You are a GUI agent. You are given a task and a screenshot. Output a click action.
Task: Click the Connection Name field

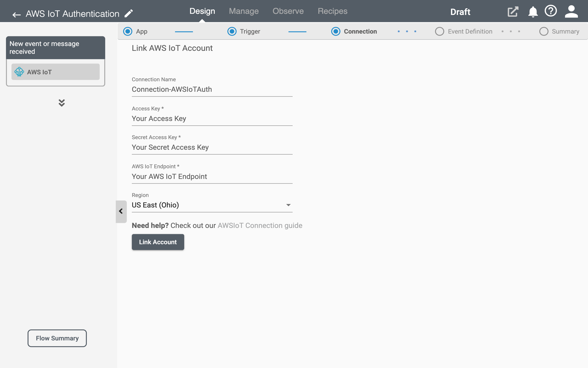(212, 89)
